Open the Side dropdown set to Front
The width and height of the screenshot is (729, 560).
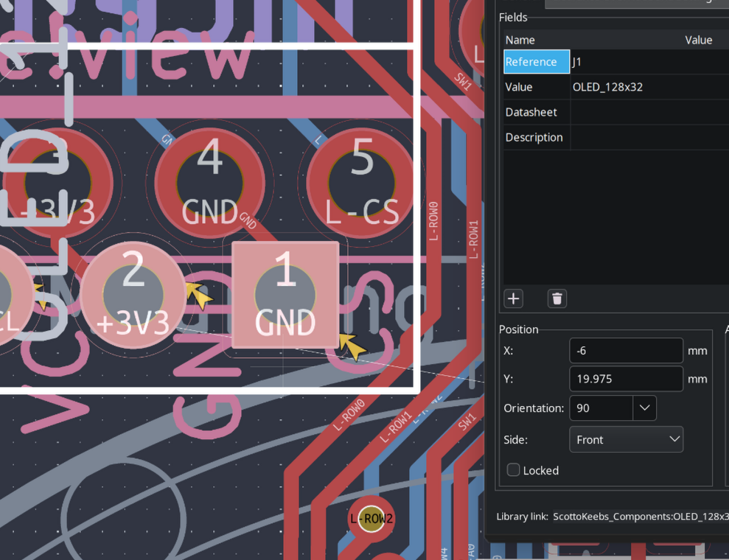pos(626,439)
